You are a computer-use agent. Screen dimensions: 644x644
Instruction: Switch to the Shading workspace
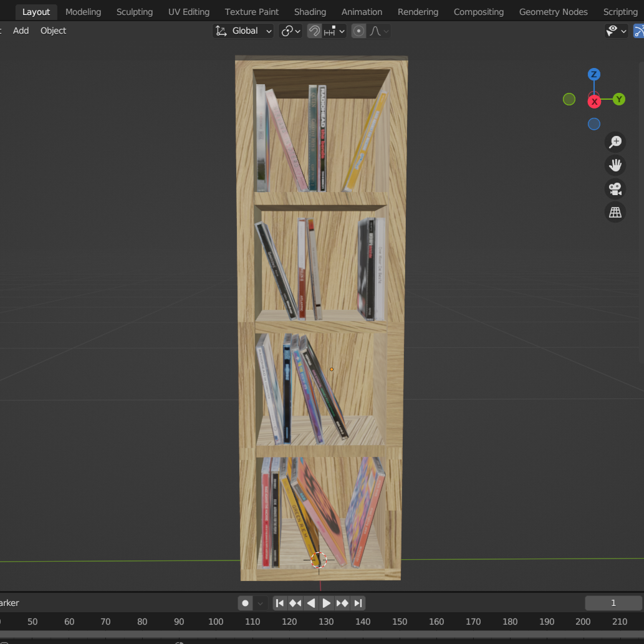pos(310,12)
